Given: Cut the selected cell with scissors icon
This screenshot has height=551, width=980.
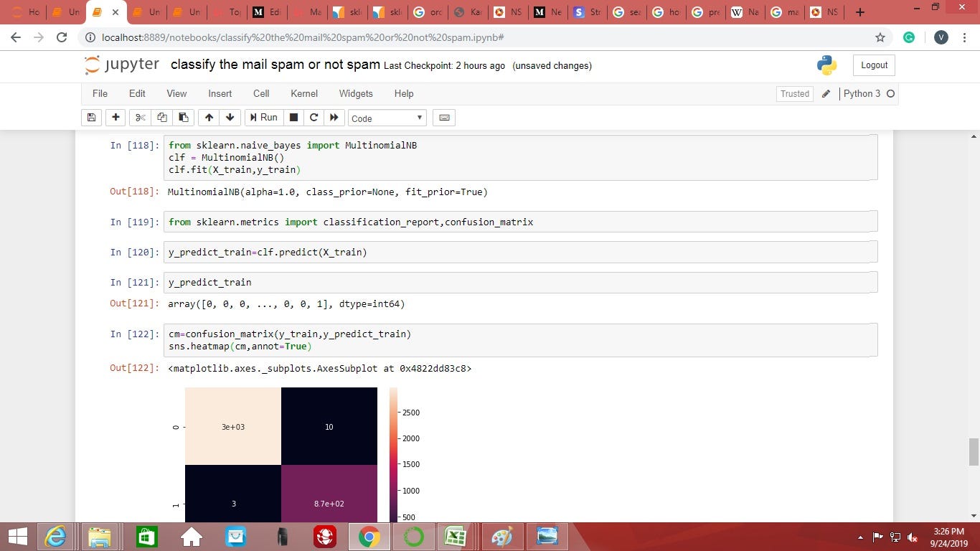Looking at the screenshot, I should pyautogui.click(x=139, y=117).
